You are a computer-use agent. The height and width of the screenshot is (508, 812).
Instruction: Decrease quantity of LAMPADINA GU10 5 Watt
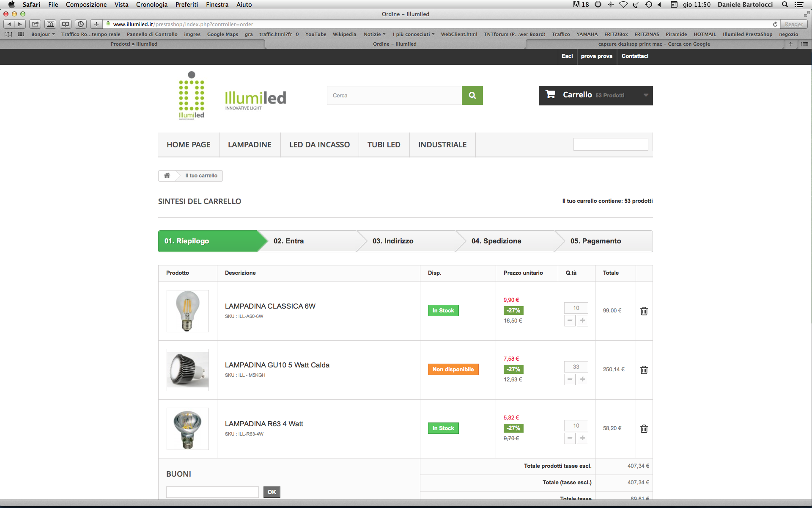(x=570, y=379)
